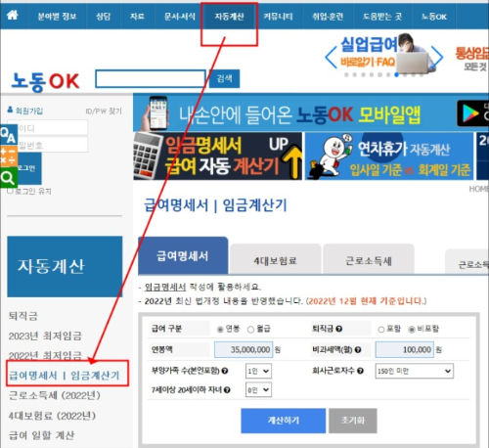The image size is (489, 448).
Task: Show previous banner with left chevron
Action: (x=331, y=58)
